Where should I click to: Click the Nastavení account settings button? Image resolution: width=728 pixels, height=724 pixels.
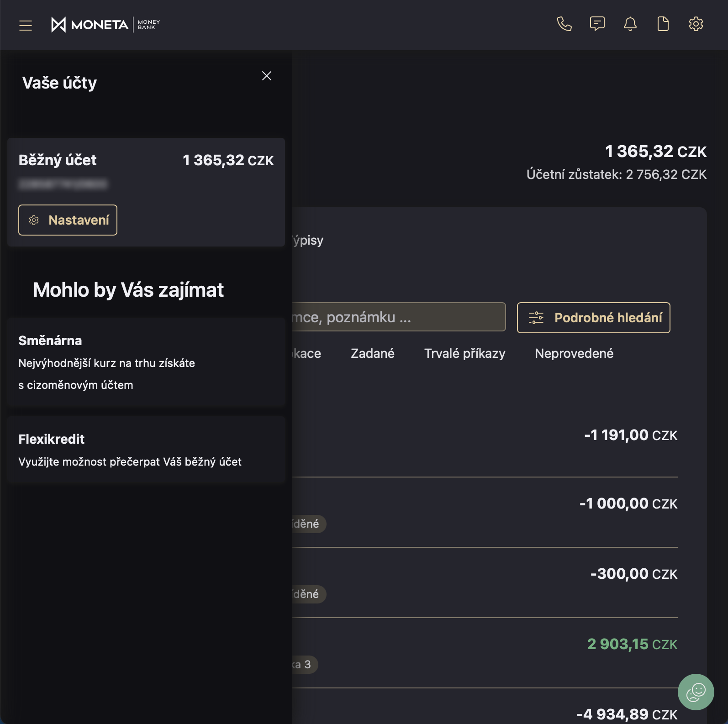tap(68, 220)
